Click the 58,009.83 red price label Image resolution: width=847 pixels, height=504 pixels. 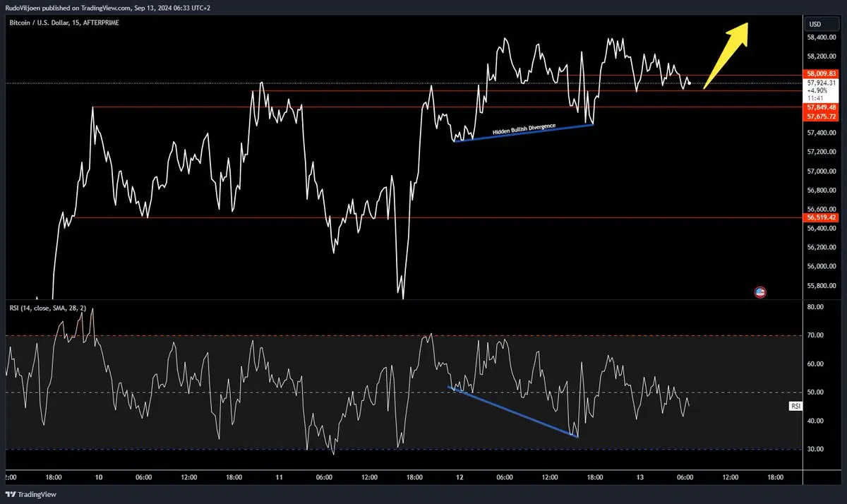822,73
